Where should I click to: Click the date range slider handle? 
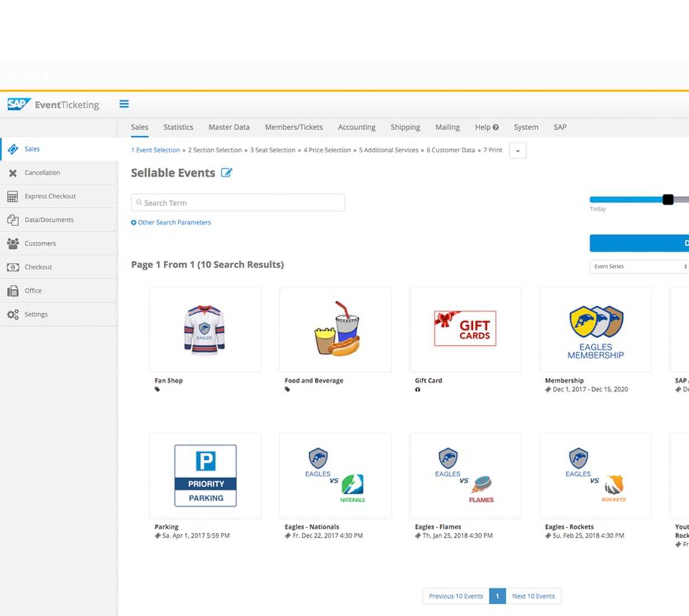click(x=668, y=199)
